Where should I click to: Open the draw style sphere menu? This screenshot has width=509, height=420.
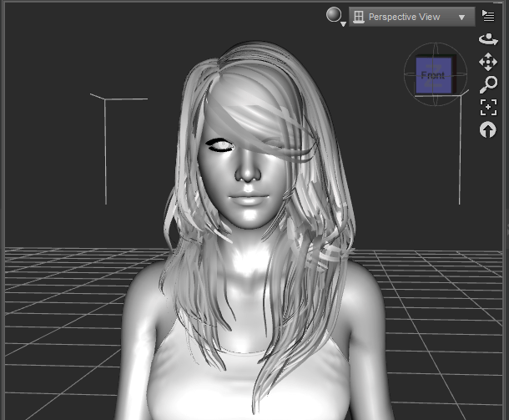[x=335, y=16]
